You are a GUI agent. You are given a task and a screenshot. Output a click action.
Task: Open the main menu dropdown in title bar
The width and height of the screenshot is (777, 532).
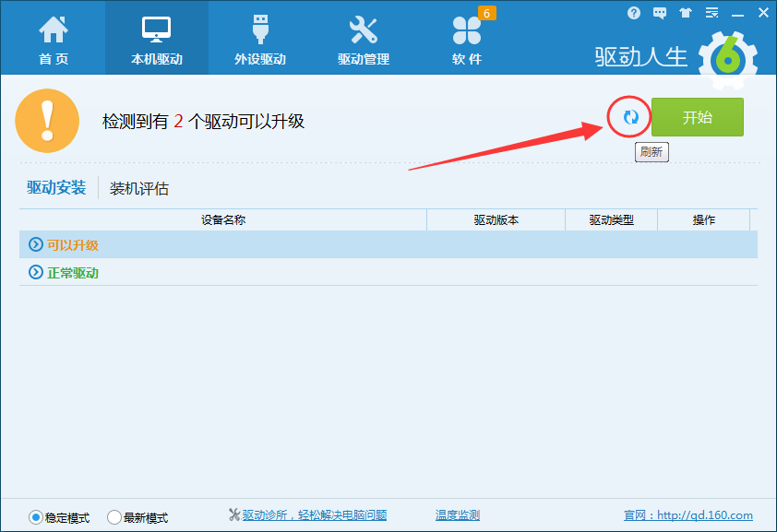tap(711, 12)
